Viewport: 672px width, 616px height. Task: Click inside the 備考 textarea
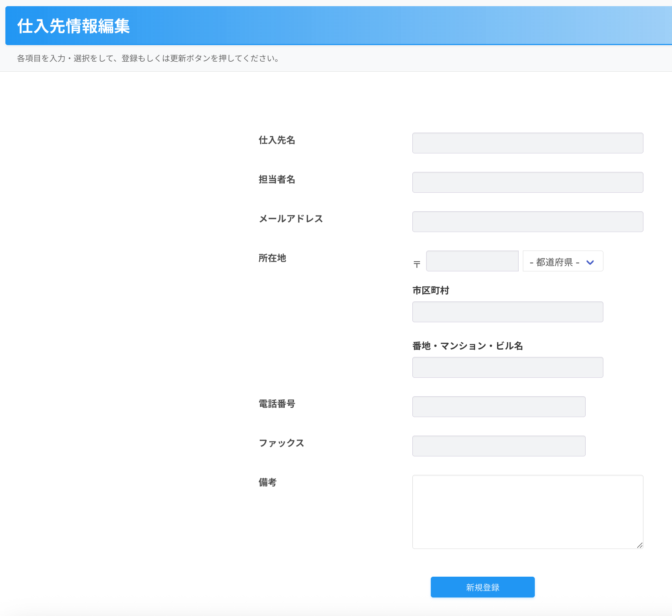528,512
